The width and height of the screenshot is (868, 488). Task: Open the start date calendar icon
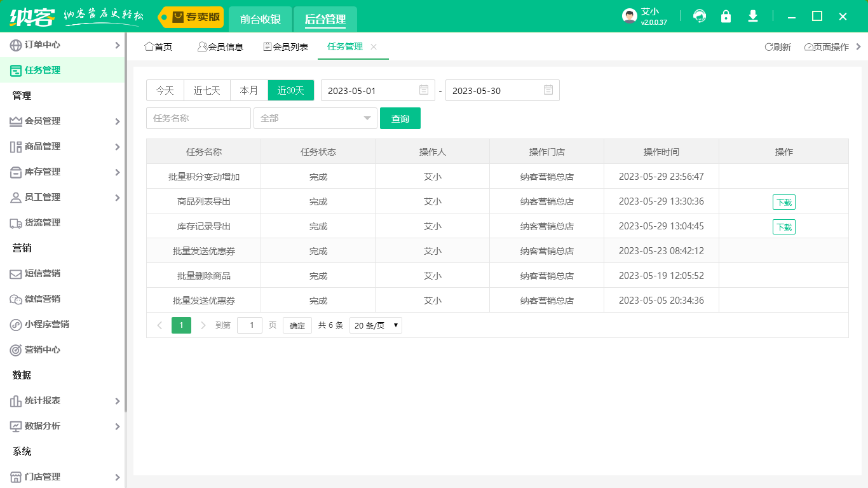point(423,90)
